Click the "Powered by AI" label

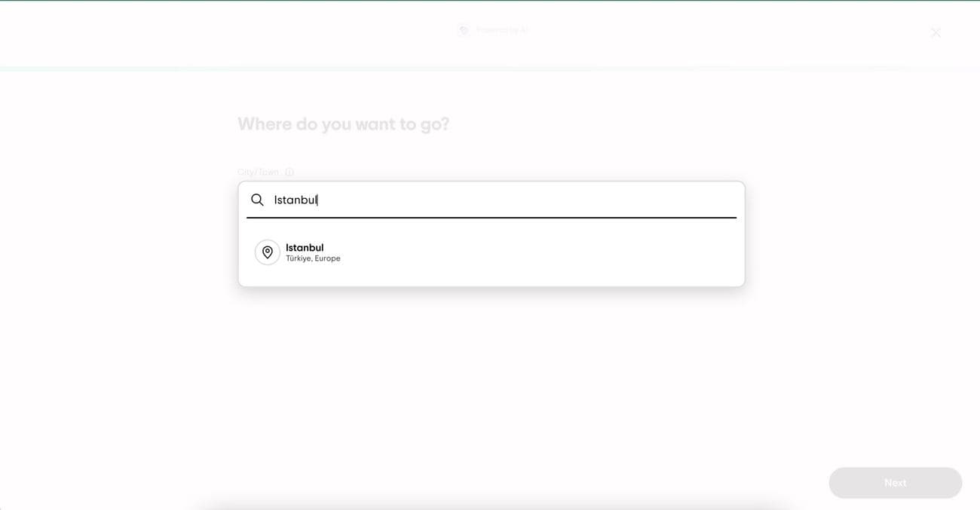pos(502,30)
